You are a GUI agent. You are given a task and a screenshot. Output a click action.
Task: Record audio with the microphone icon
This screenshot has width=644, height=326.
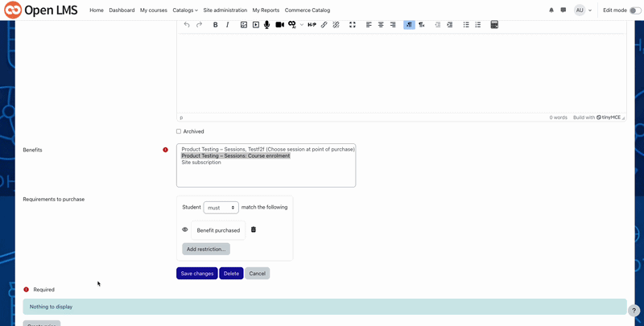tap(267, 25)
